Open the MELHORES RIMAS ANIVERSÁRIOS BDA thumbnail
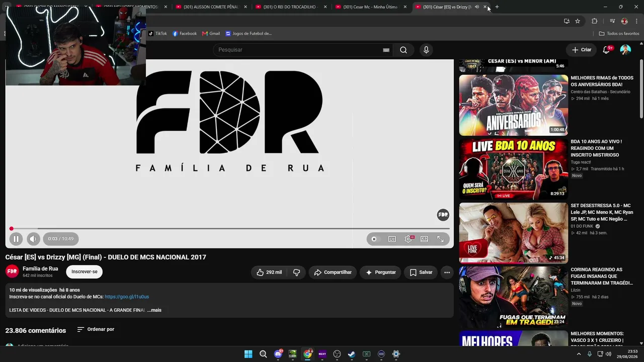The image size is (644, 362). tap(513, 105)
